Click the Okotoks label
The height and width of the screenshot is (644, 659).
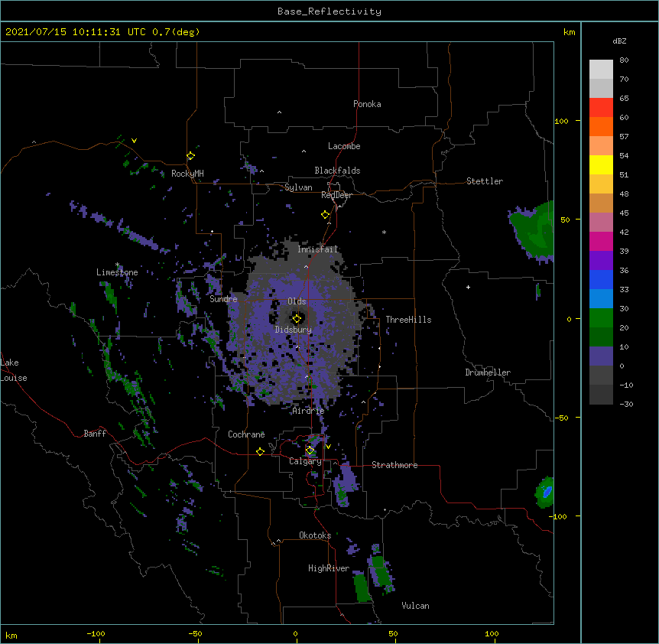point(315,535)
